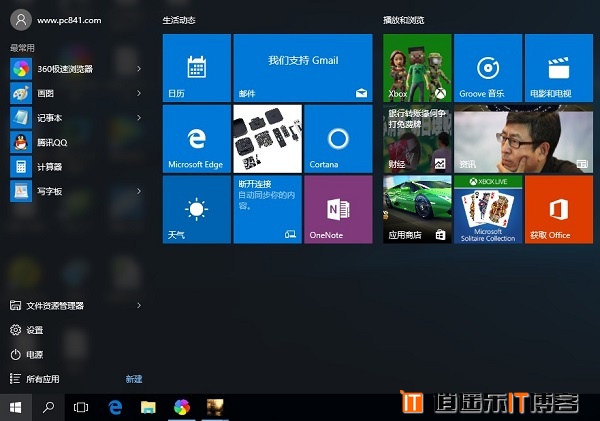Viewport: 600px width, 421px height.
Task: Click the user account www.pc841.com
Action: pos(56,20)
